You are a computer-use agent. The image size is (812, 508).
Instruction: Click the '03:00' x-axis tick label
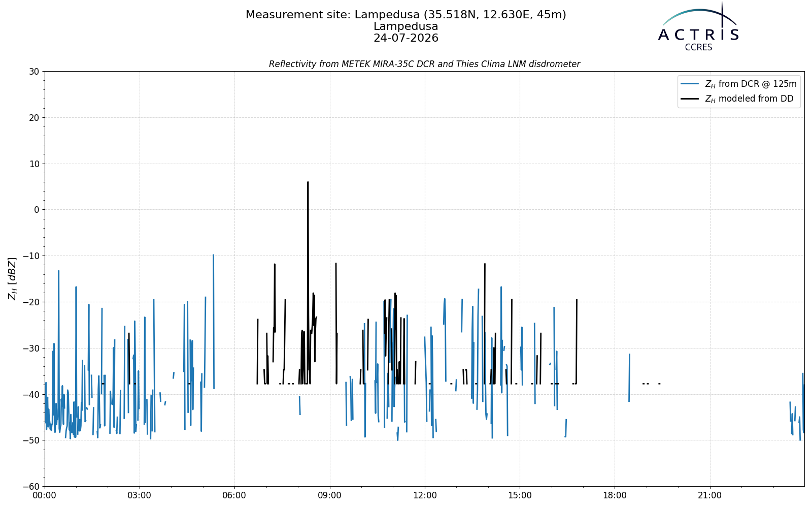(x=140, y=496)
